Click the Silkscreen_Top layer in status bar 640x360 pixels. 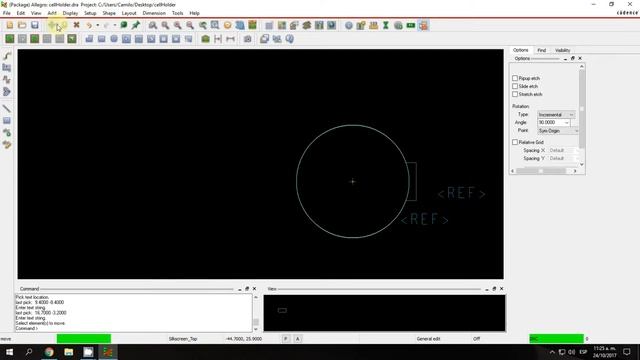[x=183, y=339]
